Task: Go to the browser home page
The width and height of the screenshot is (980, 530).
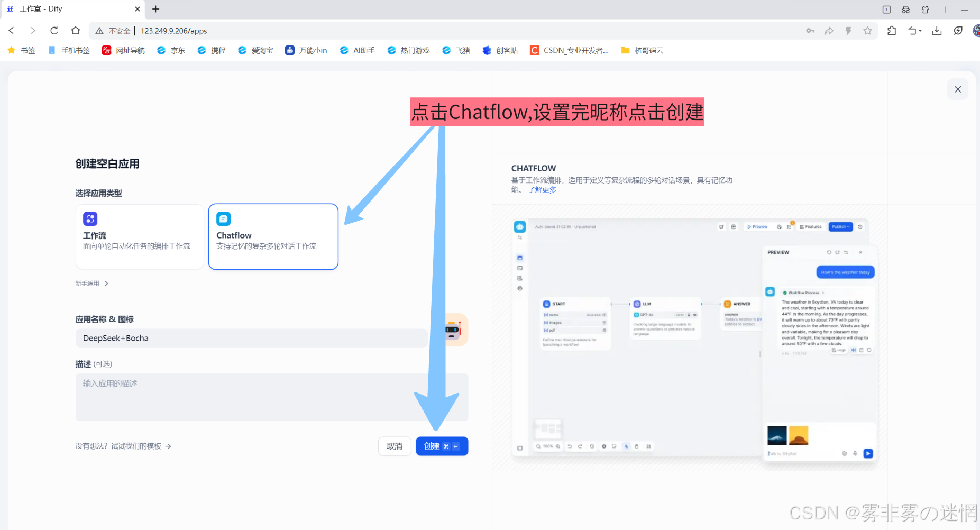Action: pos(76,31)
